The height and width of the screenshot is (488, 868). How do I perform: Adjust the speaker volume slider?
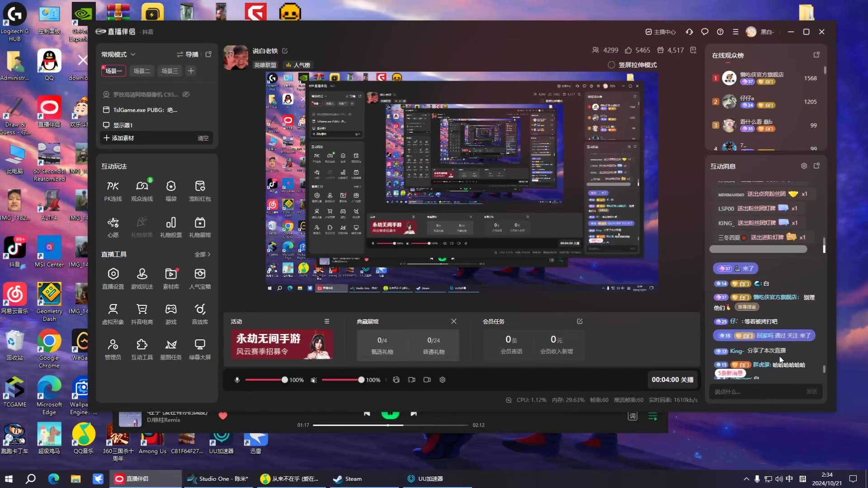coord(343,380)
